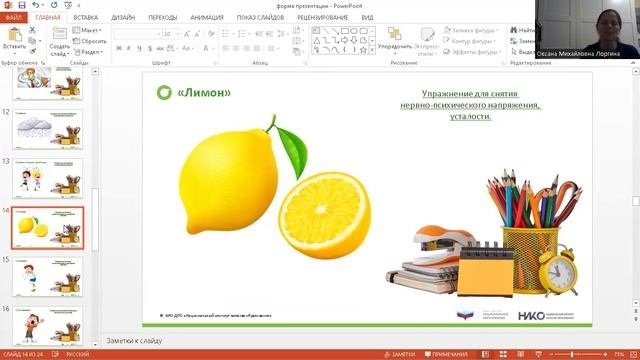Collapse the ribbon with the arrow
640x360 pixels.
(x=633, y=63)
